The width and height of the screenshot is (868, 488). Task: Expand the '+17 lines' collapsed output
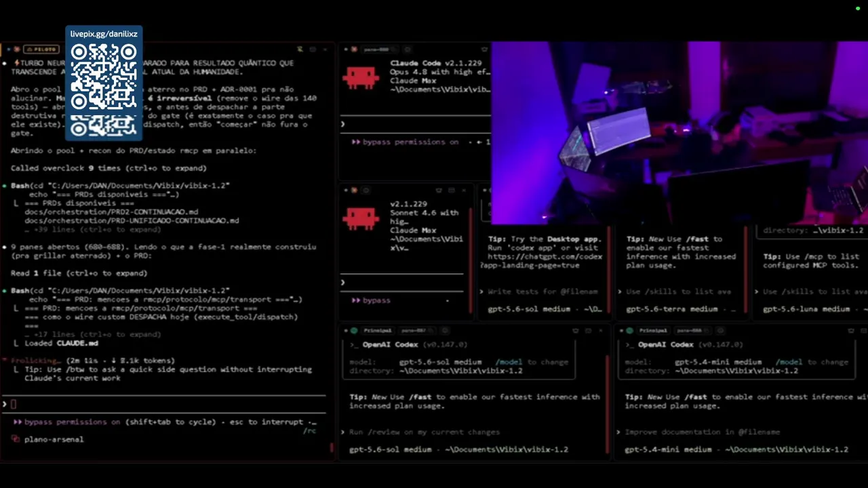click(x=92, y=335)
